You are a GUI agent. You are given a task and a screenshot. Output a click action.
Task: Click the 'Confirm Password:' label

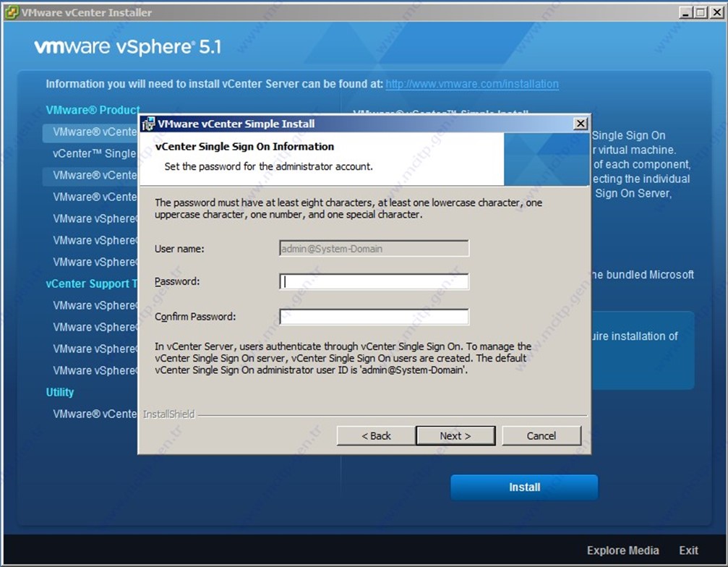tap(195, 317)
